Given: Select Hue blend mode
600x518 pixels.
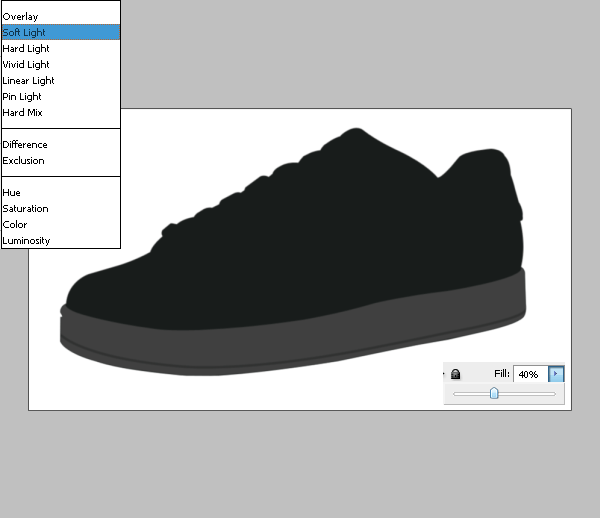Looking at the screenshot, I should pos(61,193).
